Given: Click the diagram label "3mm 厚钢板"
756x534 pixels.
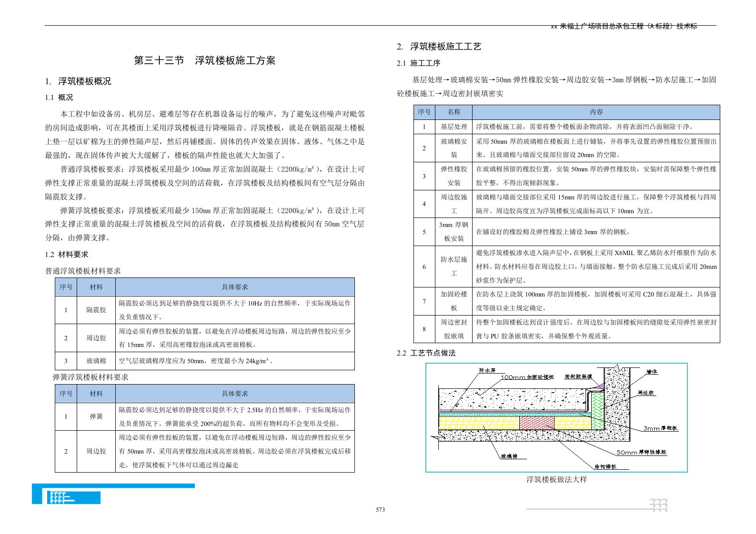Looking at the screenshot, I should [660, 428].
